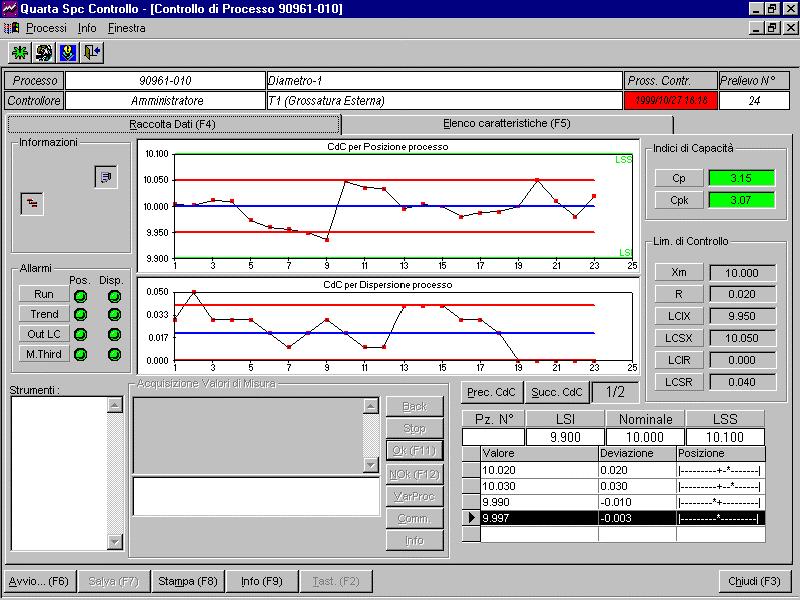Click the Run alarm Pos. green indicator
The height and width of the screenshot is (600, 800).
[x=80, y=295]
